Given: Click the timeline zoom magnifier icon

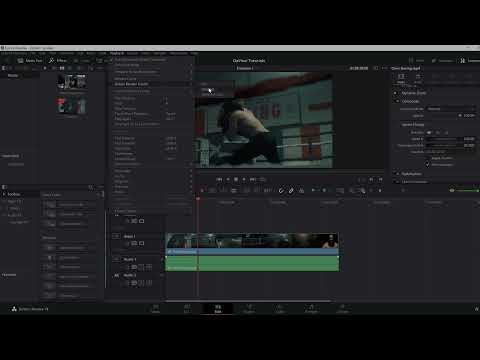Looking at the screenshot, I should coord(363,191).
